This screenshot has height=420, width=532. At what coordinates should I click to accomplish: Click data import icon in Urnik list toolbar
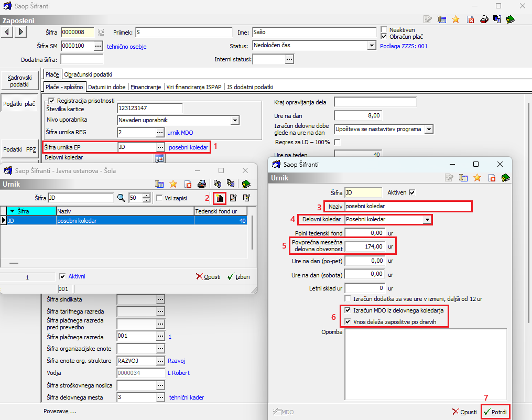[x=218, y=184]
